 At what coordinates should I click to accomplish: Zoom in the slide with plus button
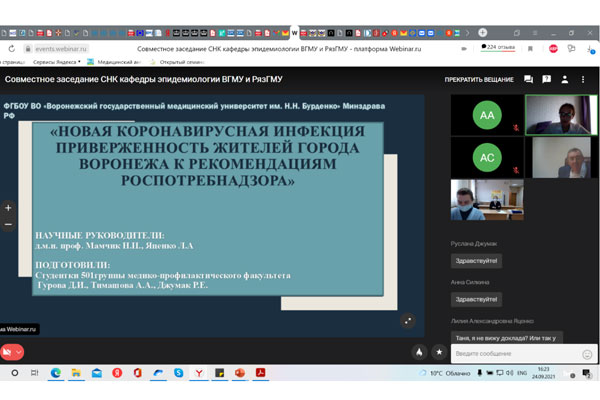[8, 208]
